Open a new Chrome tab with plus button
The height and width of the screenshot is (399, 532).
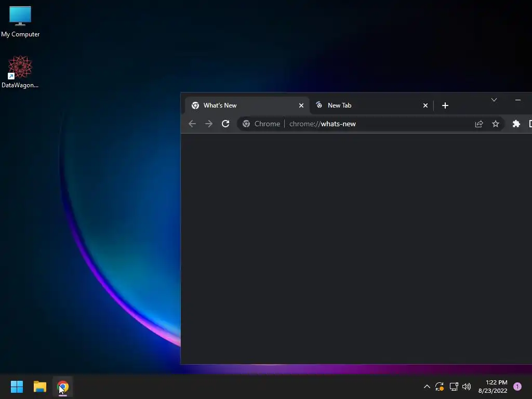click(445, 105)
